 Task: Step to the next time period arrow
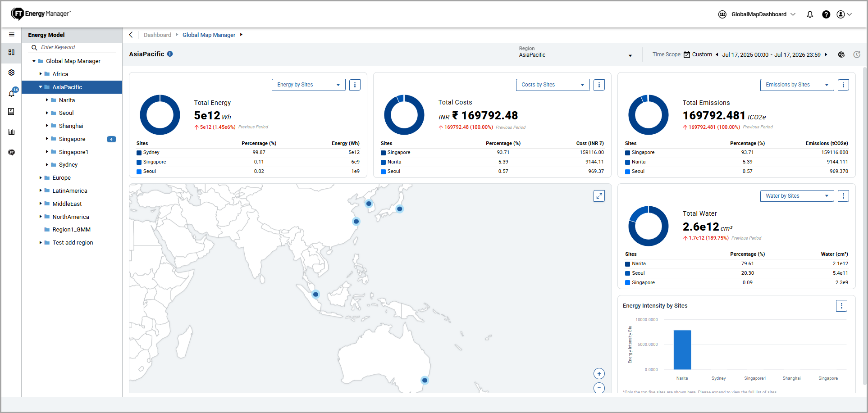pos(826,54)
